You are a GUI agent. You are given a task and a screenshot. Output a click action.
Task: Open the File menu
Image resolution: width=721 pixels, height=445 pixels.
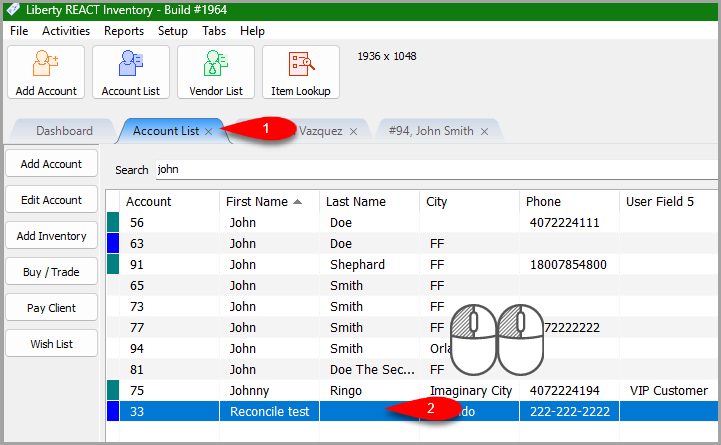click(x=19, y=31)
